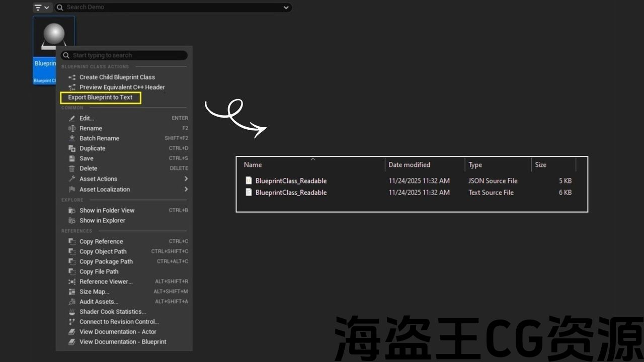644x362 pixels.
Task: Expand the Asset Actions submenu arrow
Action: (x=186, y=179)
